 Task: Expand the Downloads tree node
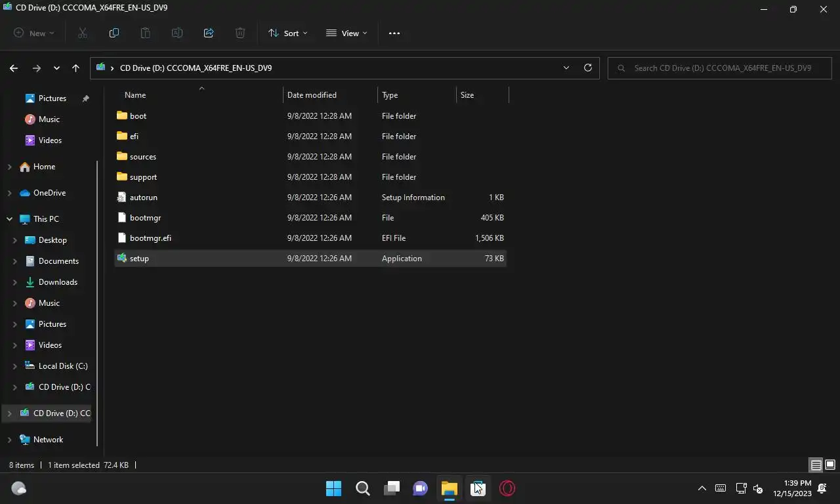tap(15, 282)
